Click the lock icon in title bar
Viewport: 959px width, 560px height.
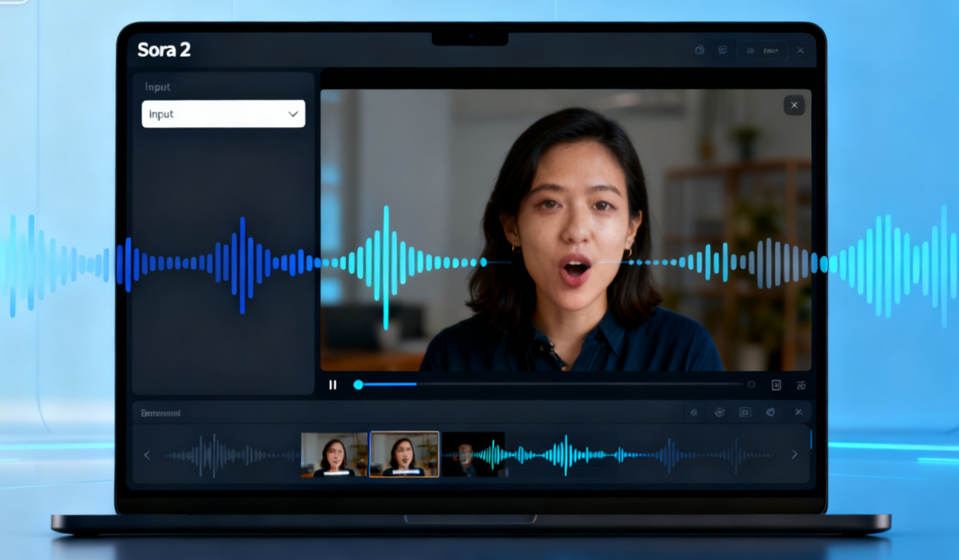[699, 50]
